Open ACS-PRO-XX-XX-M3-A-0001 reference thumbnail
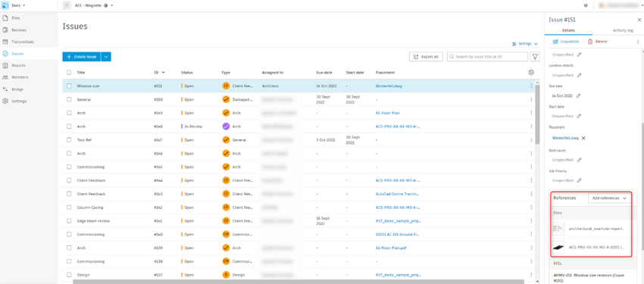 pyautogui.click(x=558, y=248)
